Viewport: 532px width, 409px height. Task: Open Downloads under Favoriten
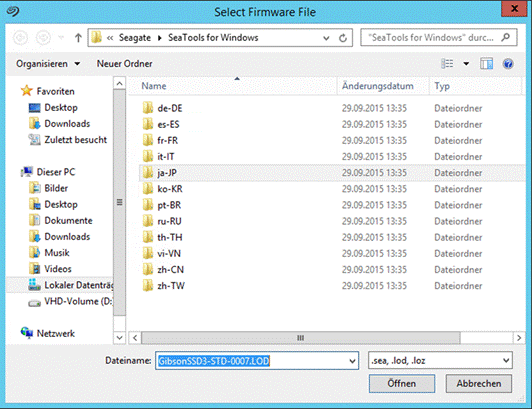[x=60, y=124]
